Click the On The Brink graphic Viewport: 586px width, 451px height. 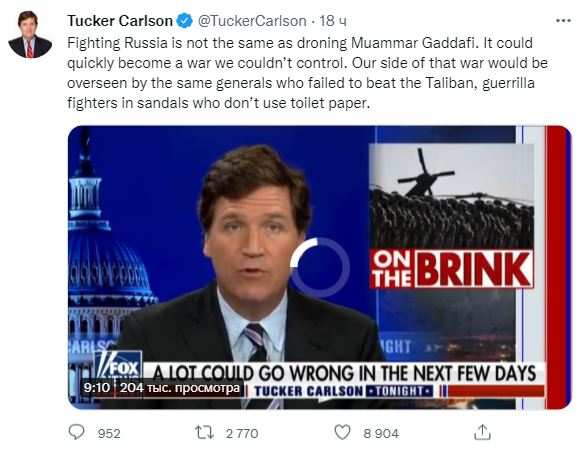click(x=451, y=269)
